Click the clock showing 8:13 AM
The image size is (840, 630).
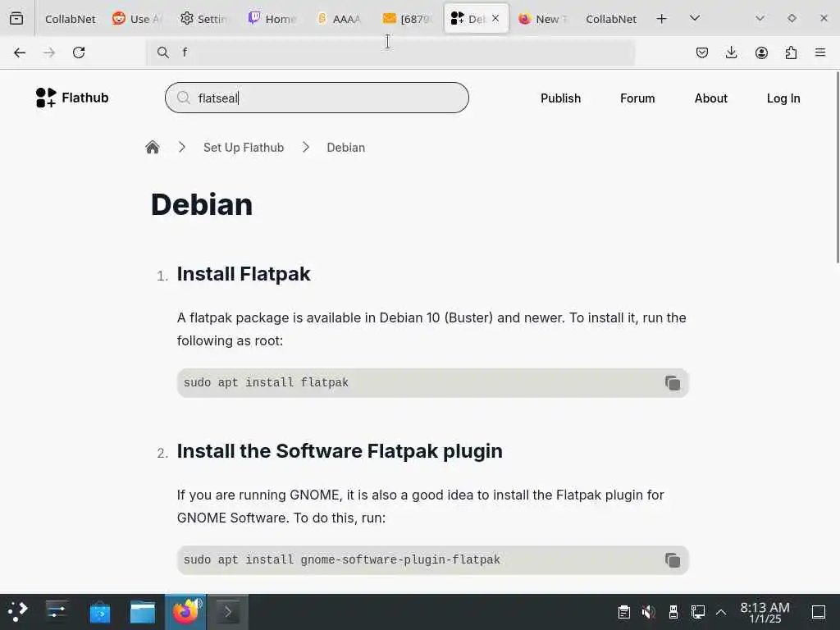click(x=765, y=612)
